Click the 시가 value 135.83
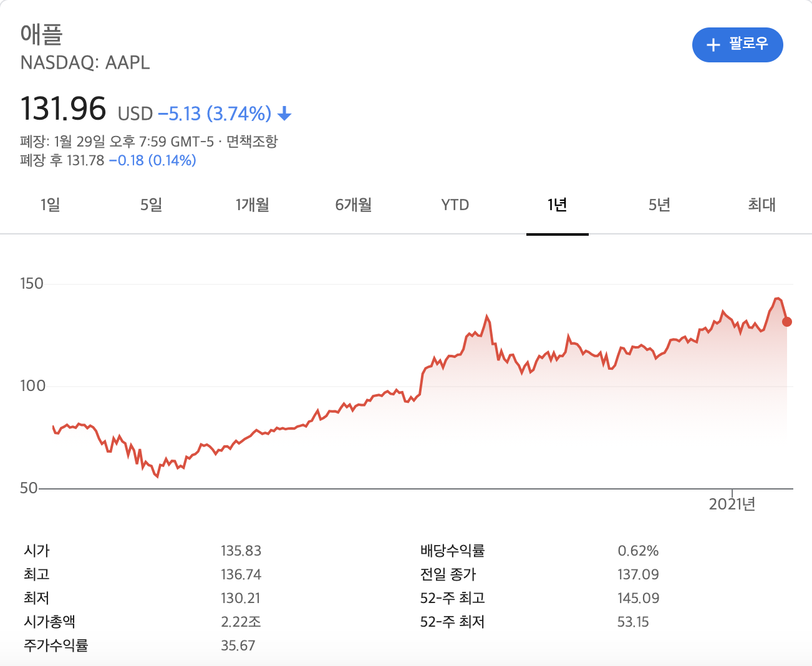Screen dimensions: 812x666 click(241, 551)
